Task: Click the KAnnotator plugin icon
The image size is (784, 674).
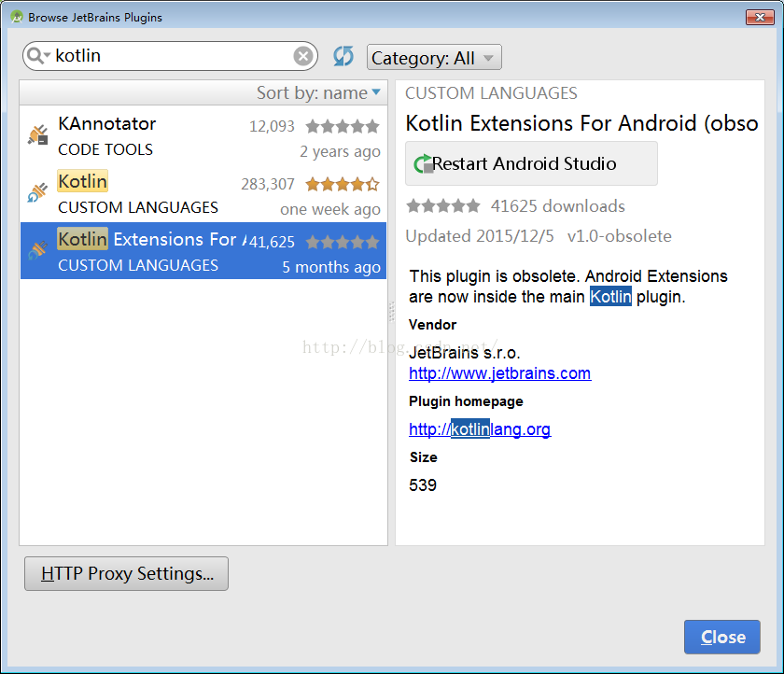Action: point(37,136)
